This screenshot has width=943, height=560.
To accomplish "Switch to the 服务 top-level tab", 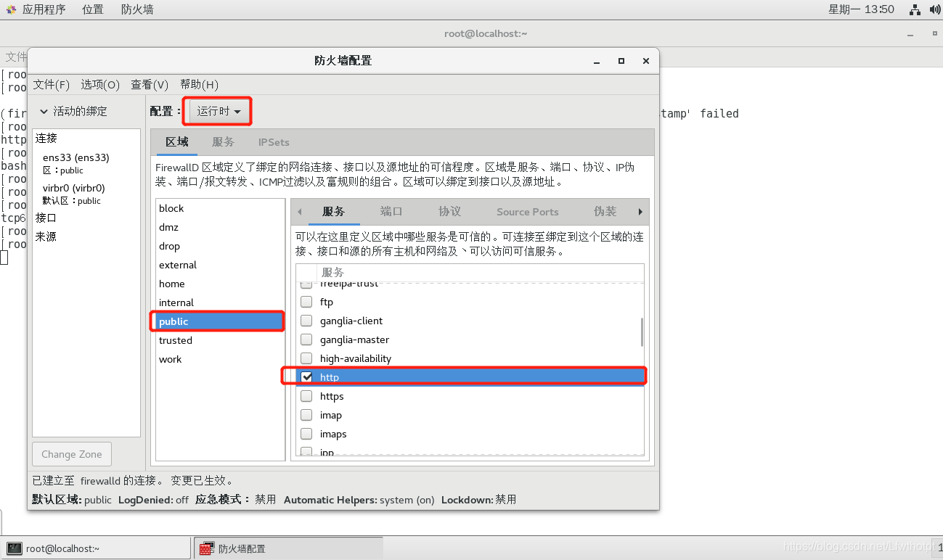I will point(223,141).
